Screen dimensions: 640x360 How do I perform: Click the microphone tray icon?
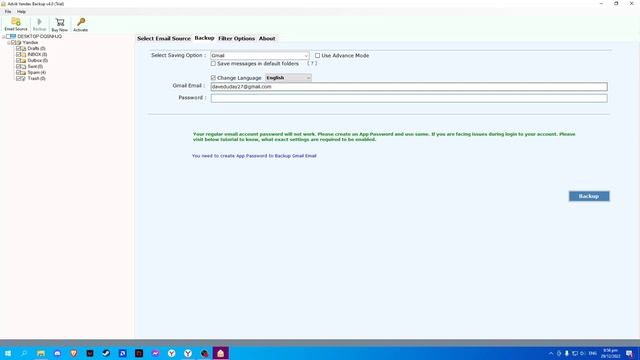tap(567, 353)
